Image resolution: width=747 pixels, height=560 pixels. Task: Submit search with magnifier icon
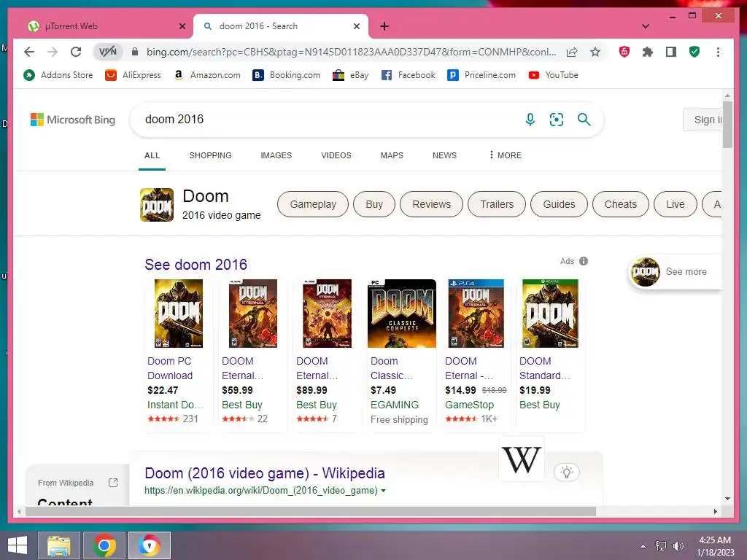click(584, 120)
